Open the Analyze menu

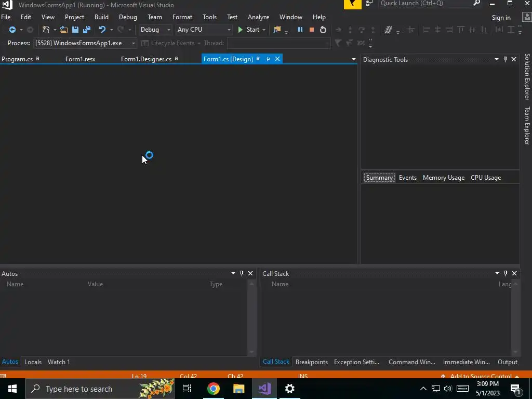point(259,17)
